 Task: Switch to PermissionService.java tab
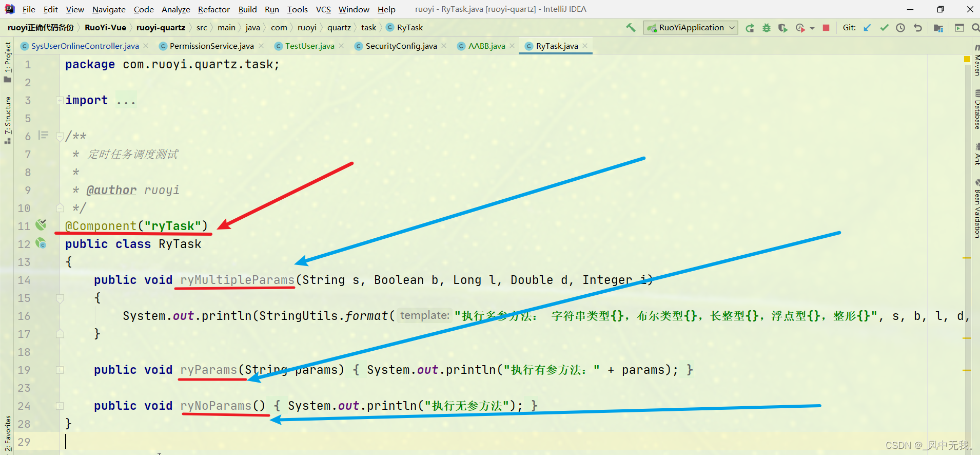point(211,46)
